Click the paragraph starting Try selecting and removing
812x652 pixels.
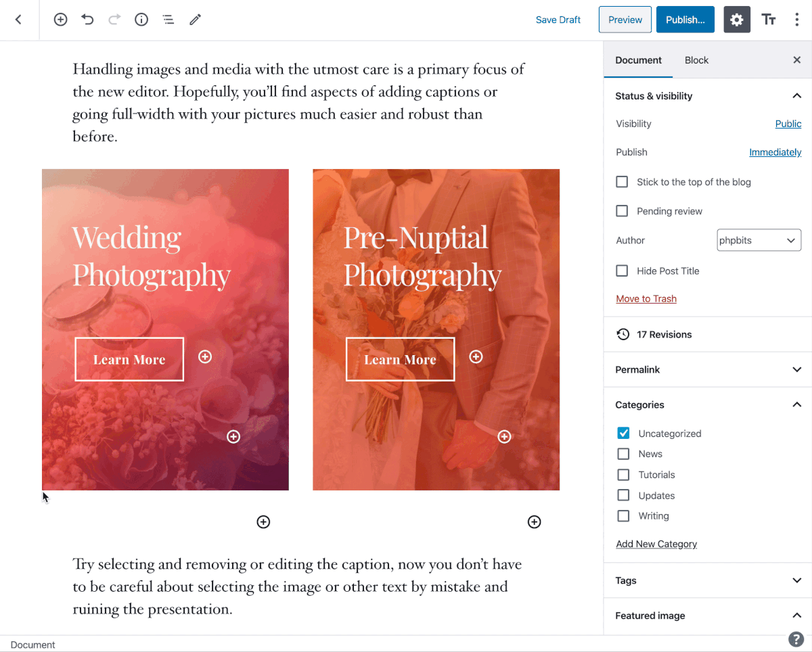pos(297,586)
